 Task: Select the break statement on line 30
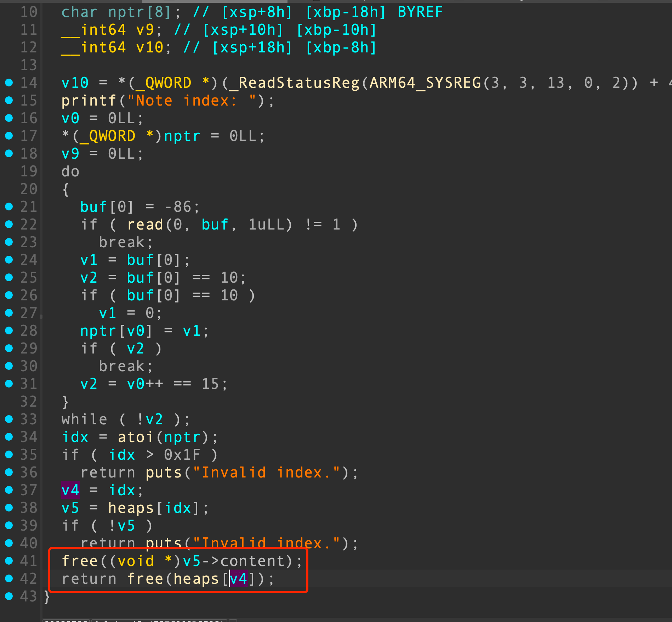pos(126,367)
